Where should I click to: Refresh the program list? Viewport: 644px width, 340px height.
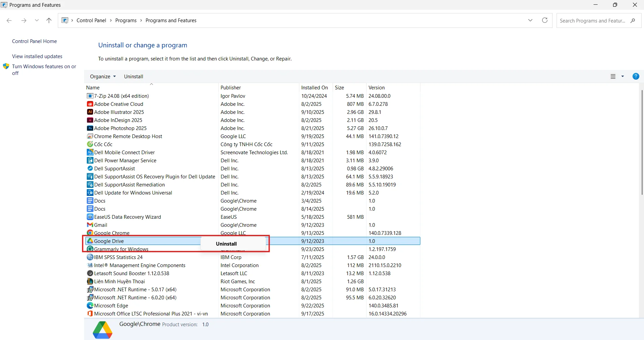[545, 20]
